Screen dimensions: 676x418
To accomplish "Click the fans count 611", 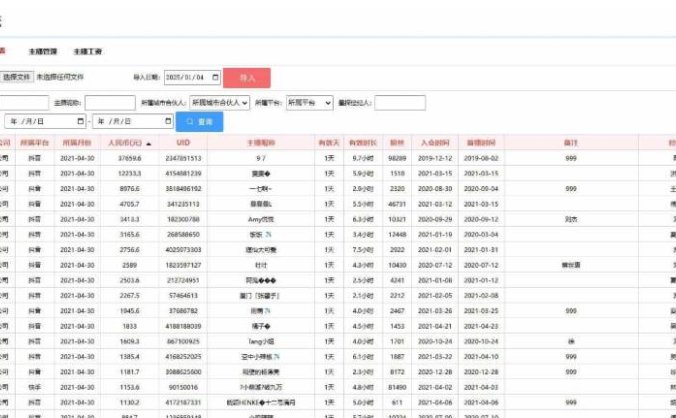I will (x=397, y=402).
